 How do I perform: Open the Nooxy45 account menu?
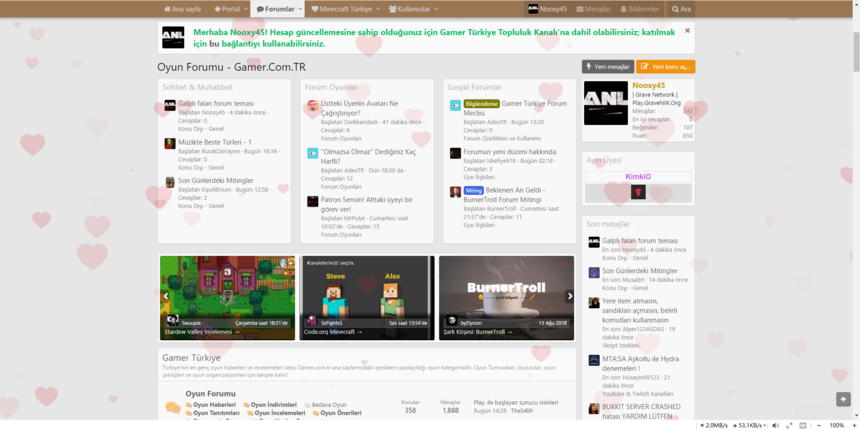(547, 9)
